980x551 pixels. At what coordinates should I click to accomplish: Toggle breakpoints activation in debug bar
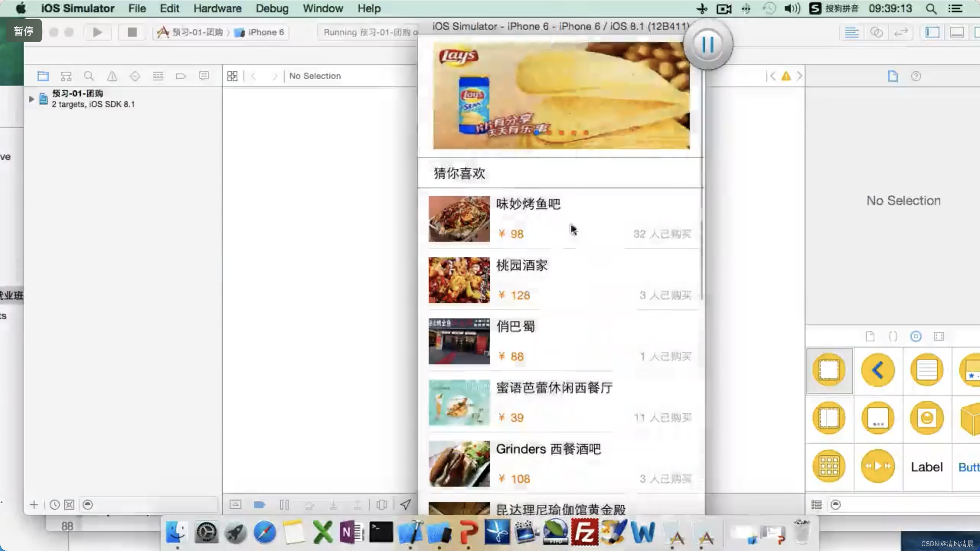click(x=260, y=505)
